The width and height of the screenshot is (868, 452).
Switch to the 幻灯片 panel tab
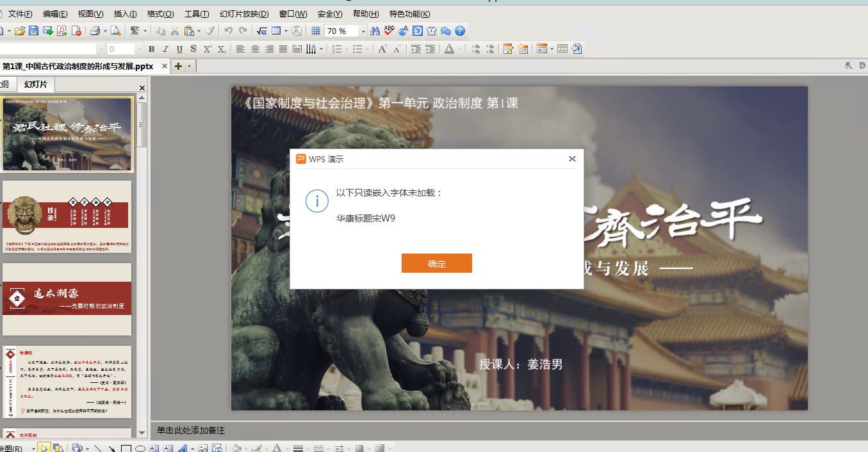36,85
